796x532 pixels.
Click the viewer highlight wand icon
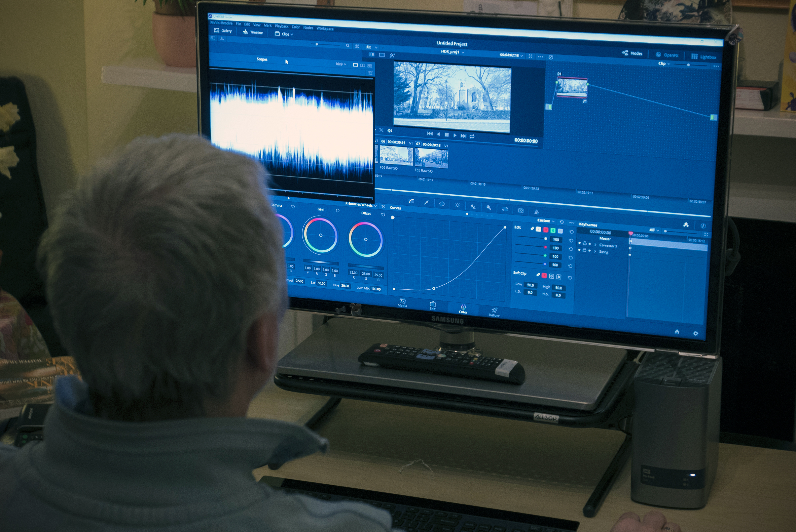tap(392, 55)
